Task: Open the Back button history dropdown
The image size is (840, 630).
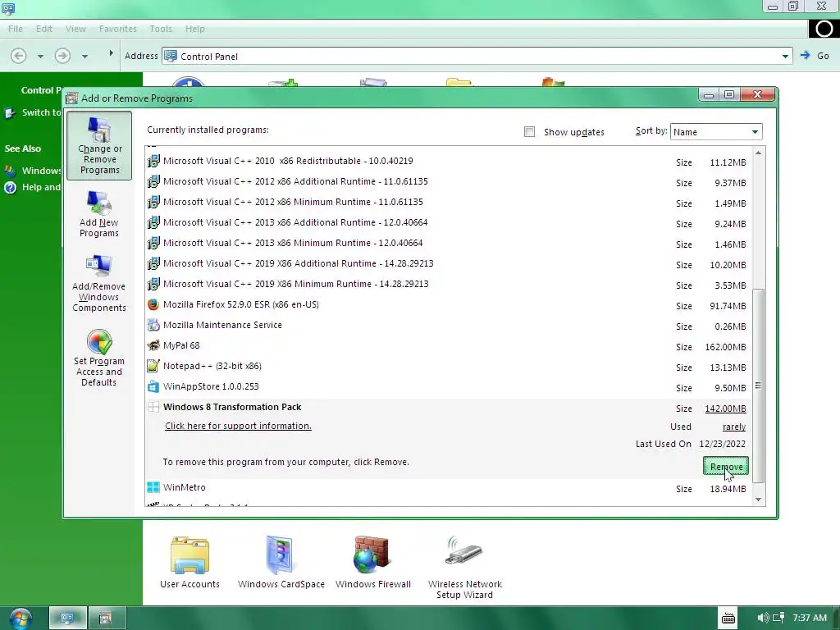Action: coord(40,57)
